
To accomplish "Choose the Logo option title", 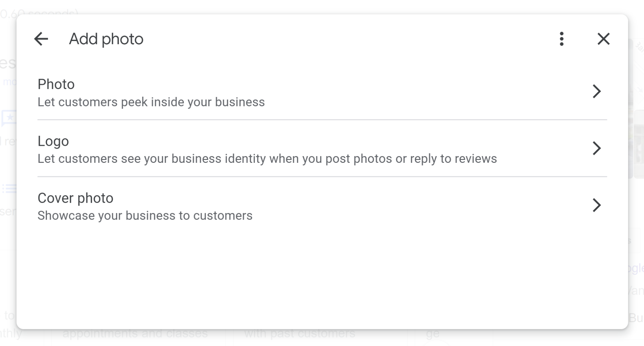I will click(x=53, y=141).
